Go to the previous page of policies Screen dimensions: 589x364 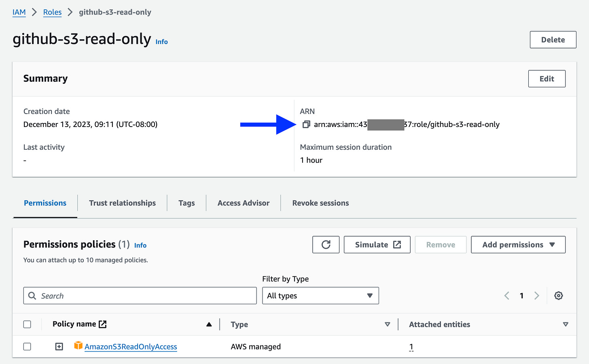pos(506,296)
